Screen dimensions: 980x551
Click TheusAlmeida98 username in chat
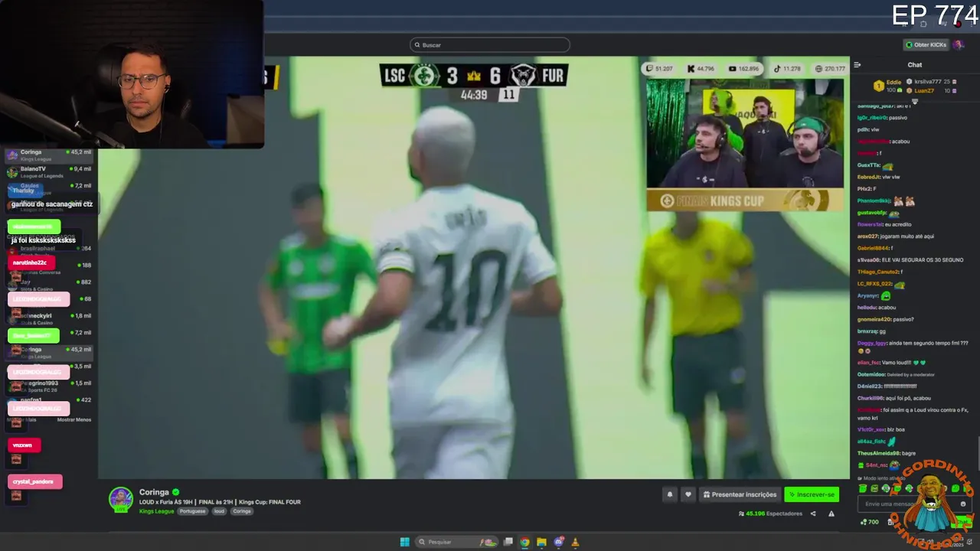click(878, 453)
